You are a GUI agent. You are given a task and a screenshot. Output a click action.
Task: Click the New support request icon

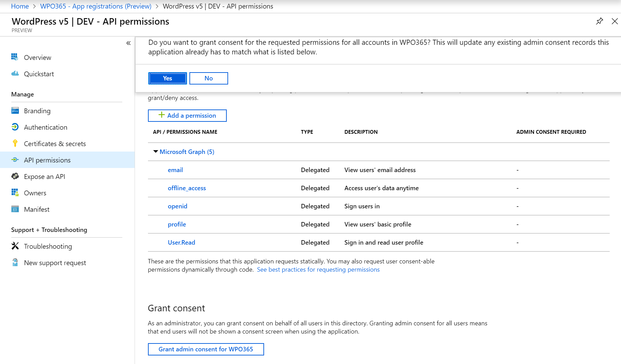[15, 262]
